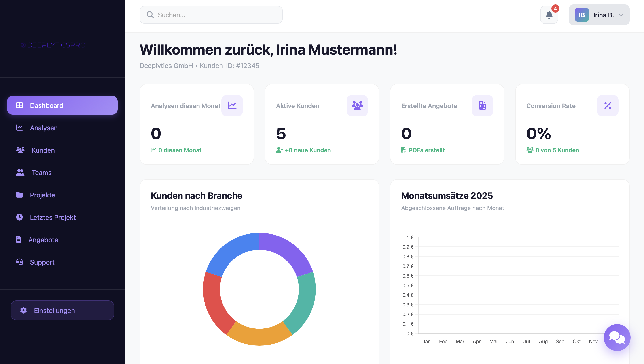This screenshot has width=644, height=364.
Task: Open Angebote from the sidebar
Action: point(62,240)
